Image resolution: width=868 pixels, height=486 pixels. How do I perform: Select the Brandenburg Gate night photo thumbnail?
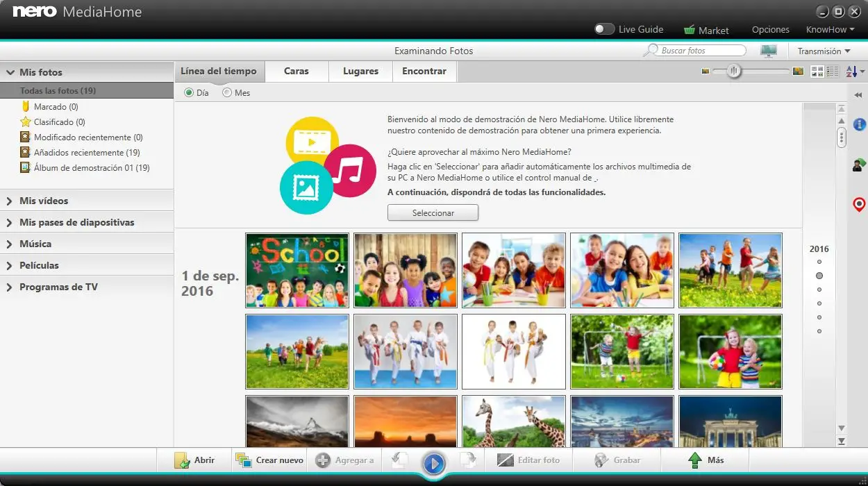click(x=731, y=421)
